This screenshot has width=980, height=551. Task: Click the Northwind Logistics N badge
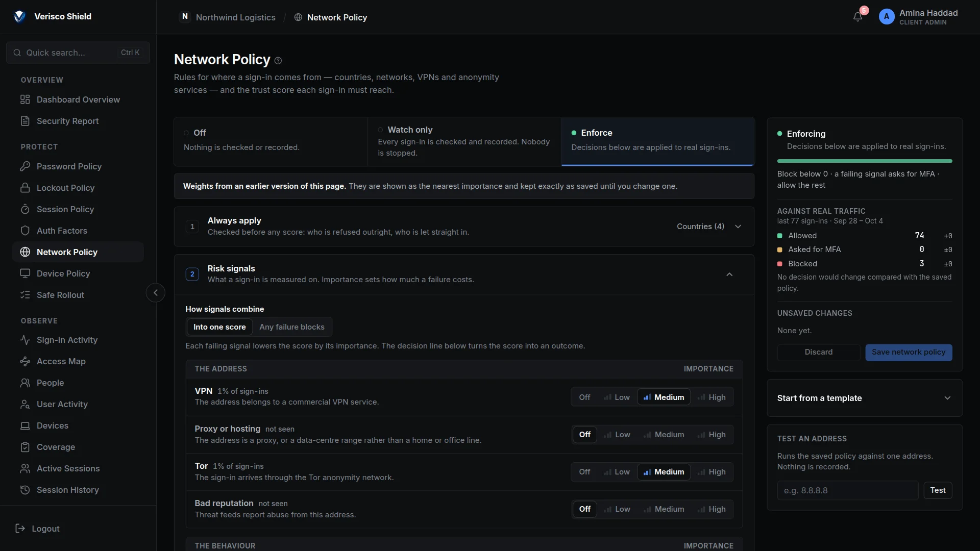185,17
